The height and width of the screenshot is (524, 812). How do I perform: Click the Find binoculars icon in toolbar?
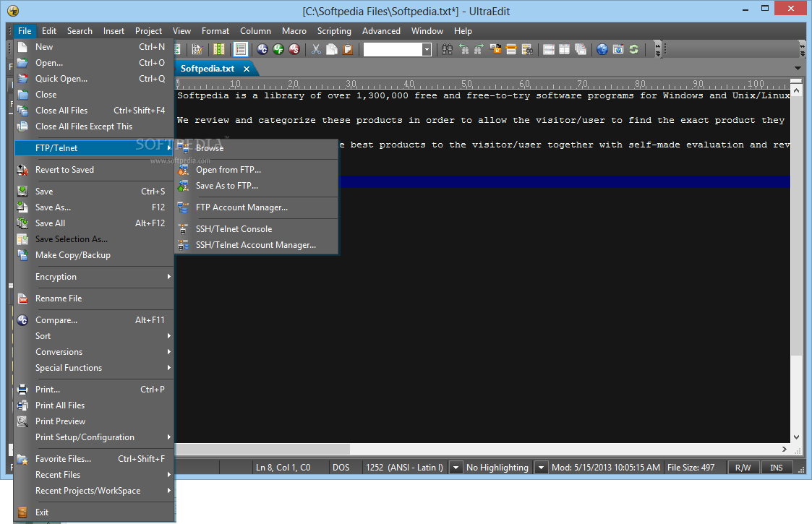tap(447, 49)
